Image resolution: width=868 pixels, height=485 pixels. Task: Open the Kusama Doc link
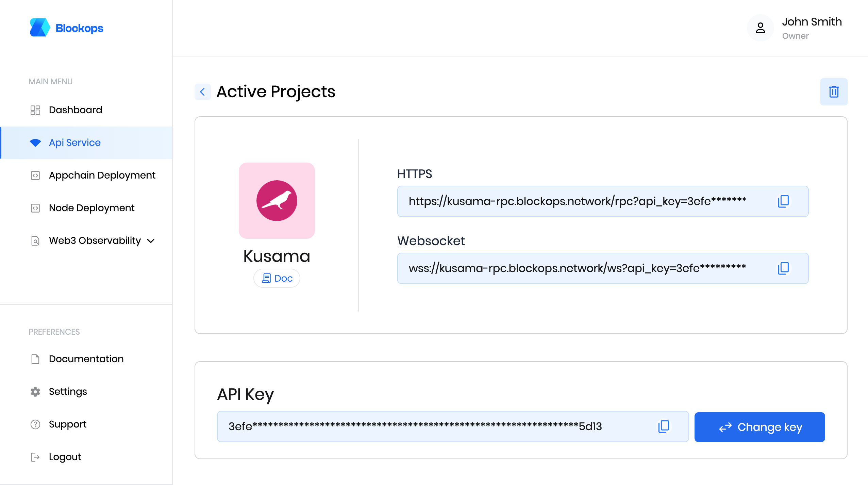[x=277, y=278]
